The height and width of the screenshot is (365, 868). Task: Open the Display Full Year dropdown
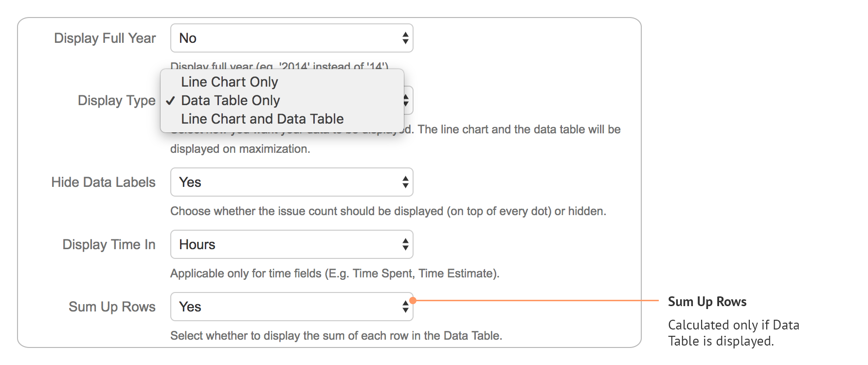pos(291,38)
